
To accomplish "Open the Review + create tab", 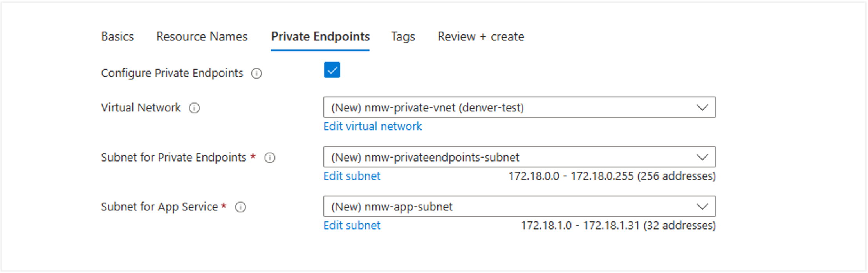I will pyautogui.click(x=481, y=36).
